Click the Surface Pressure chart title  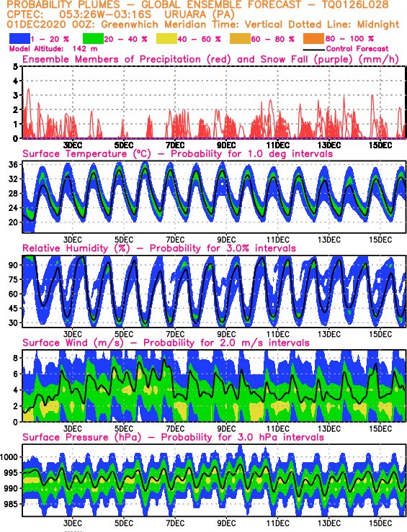173,437
